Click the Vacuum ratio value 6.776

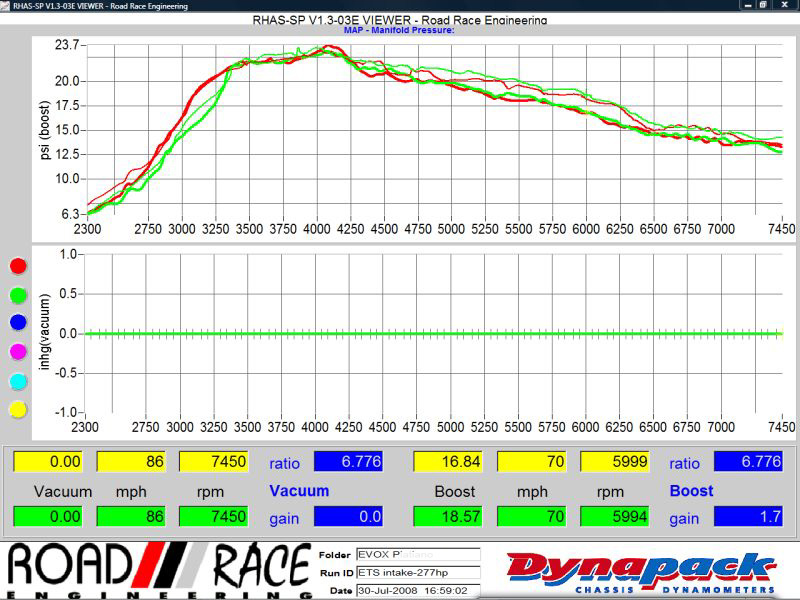[348, 461]
